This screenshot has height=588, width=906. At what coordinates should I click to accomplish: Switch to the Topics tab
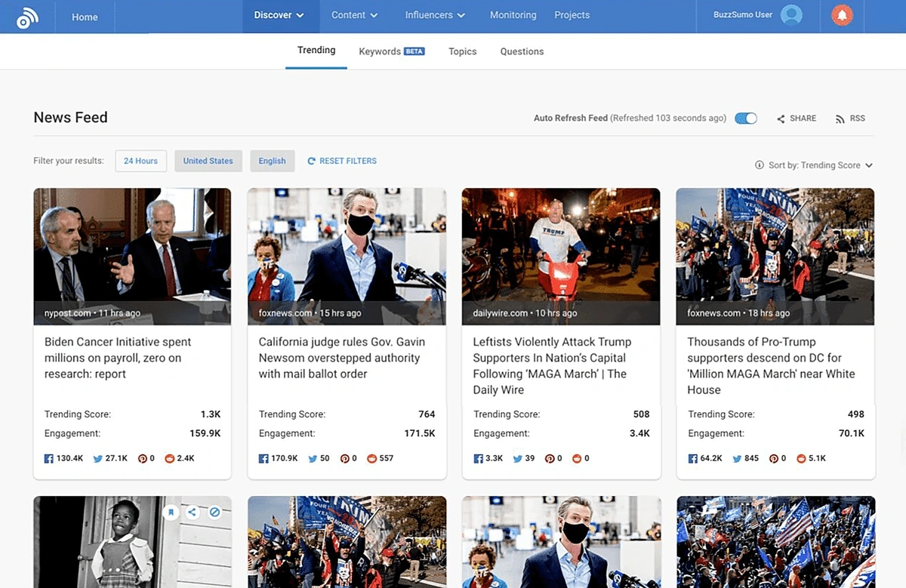463,51
